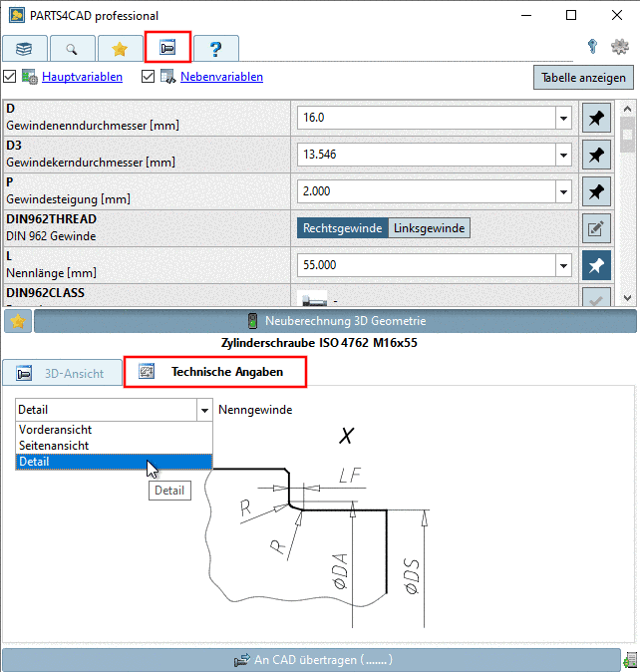Click the DIN962THREAD edit icon
This screenshot has height=672, width=640.
click(x=596, y=228)
